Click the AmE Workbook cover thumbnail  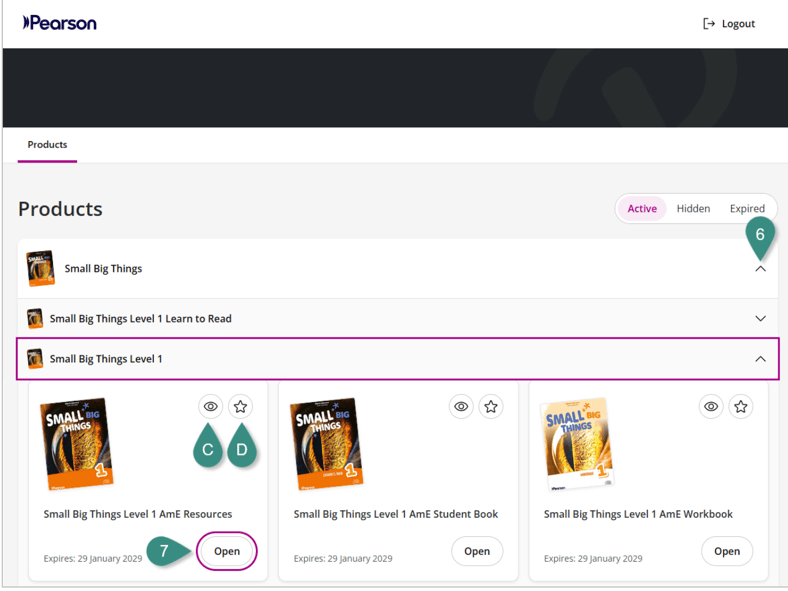point(577,443)
